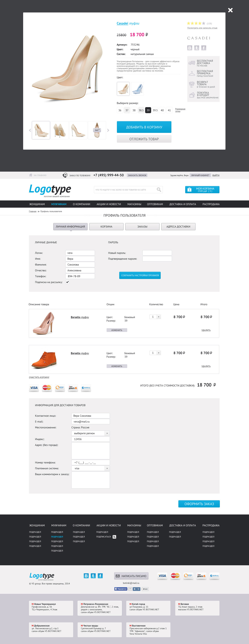The width and height of the screenshot is (249, 644).
Task: Click the ОЧИСТИТЬ КОРЗИНУ link
Action: (x=39, y=377)
